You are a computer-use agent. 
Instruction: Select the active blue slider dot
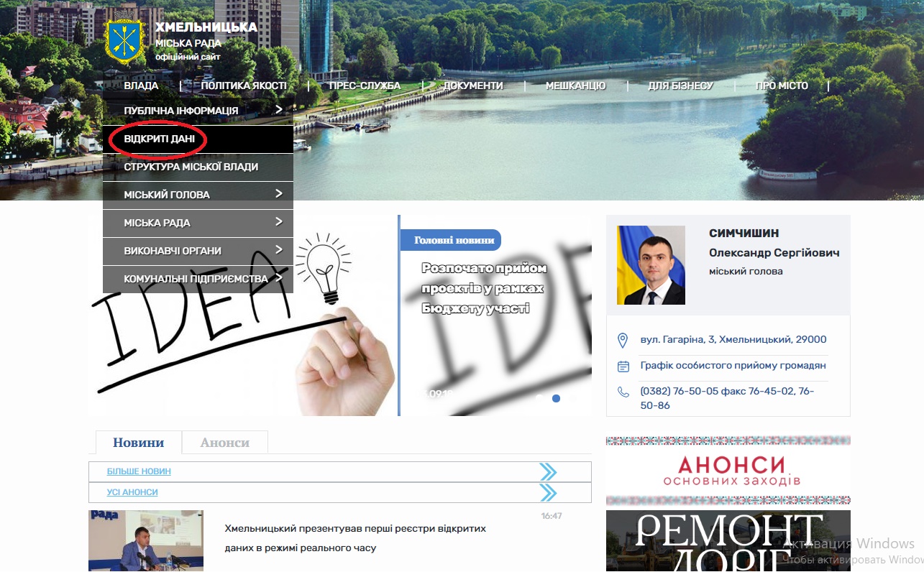click(x=556, y=398)
